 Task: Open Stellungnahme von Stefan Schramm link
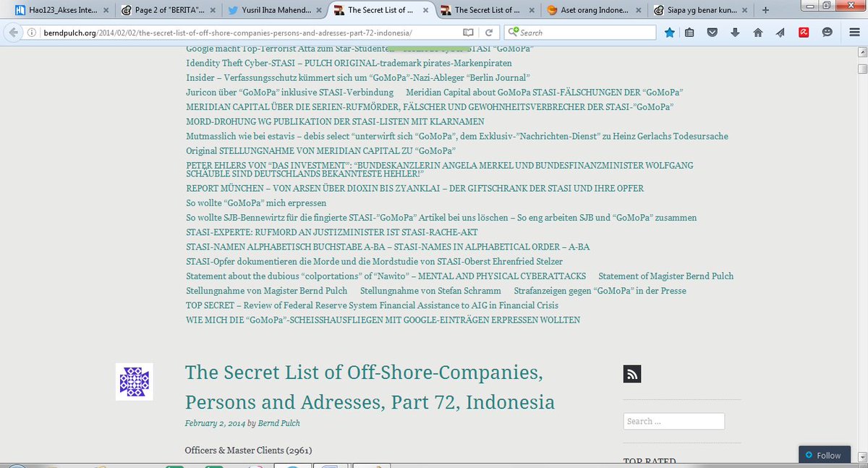click(430, 290)
